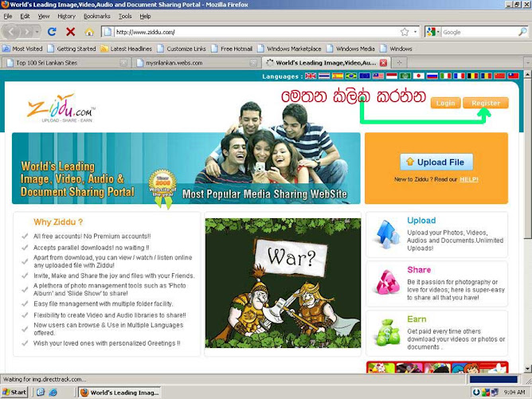The height and width of the screenshot is (399, 532).
Task: Click the blue Upload arrow icon
Action: click(388, 234)
